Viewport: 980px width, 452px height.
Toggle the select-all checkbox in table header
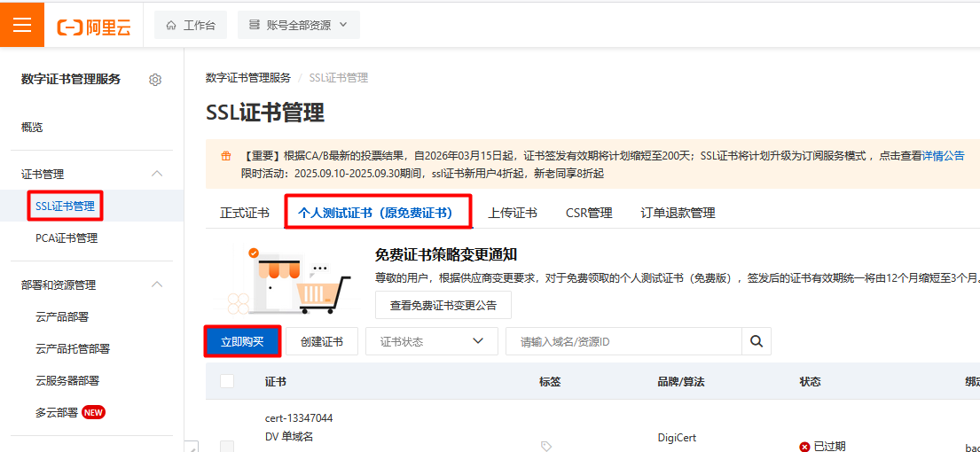[227, 381]
